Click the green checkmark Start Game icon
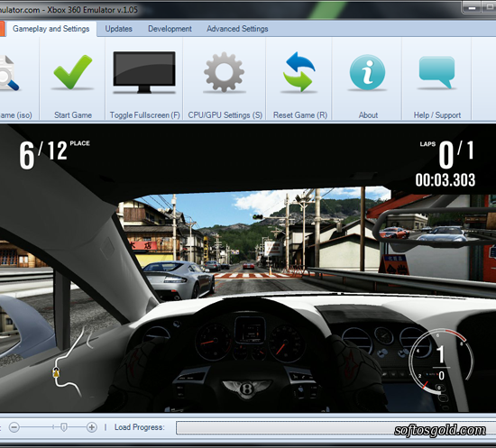496x448 pixels. coord(73,72)
